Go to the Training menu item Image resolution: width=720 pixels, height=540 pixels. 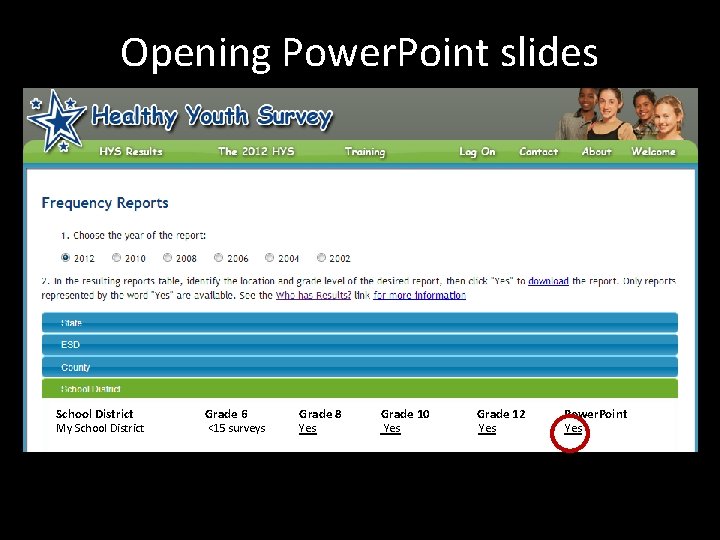(x=365, y=152)
